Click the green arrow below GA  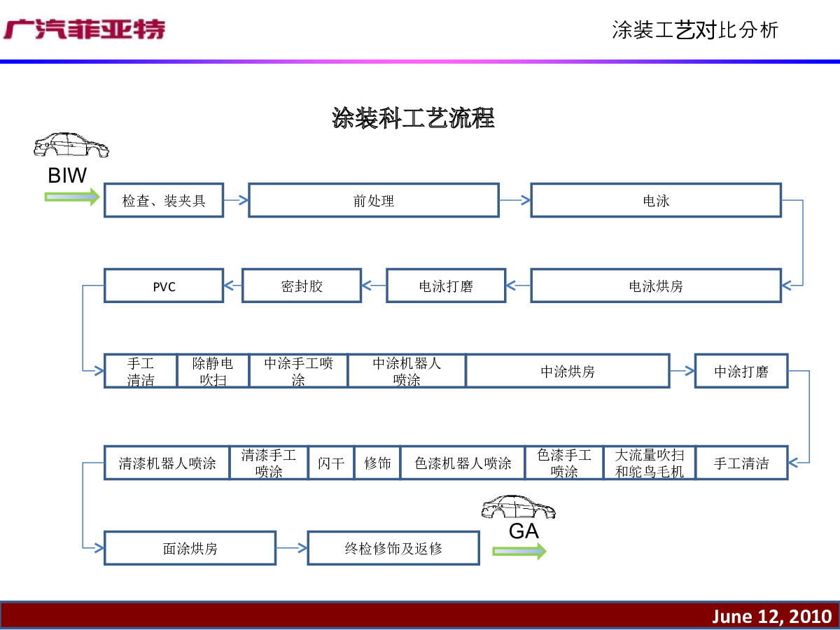pos(519,551)
